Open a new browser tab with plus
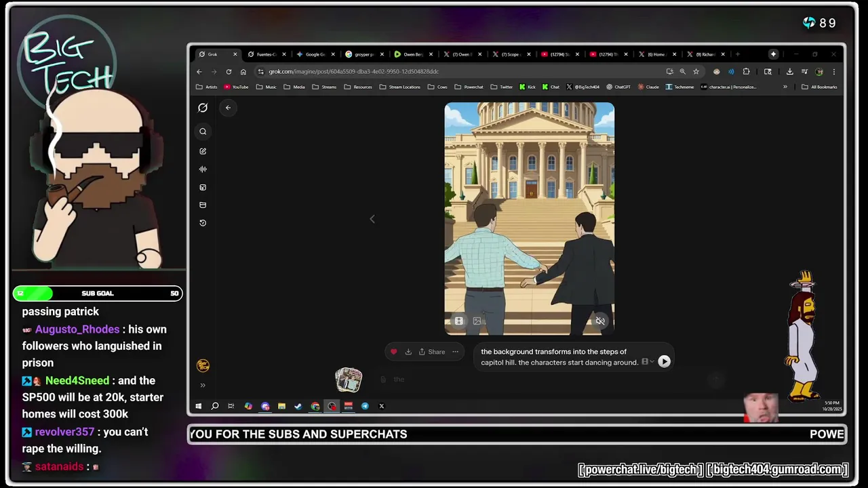 738,54
